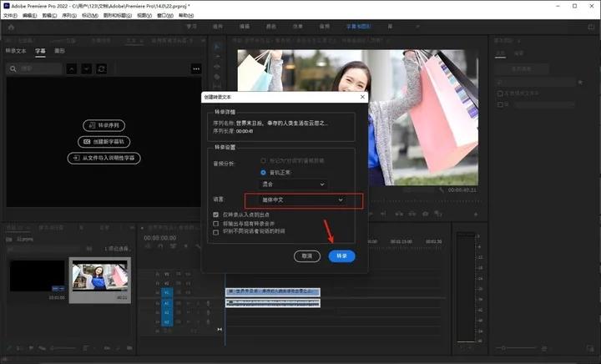Click the down arrow next-result icon
The height and width of the screenshot is (364, 601).
pos(86,68)
